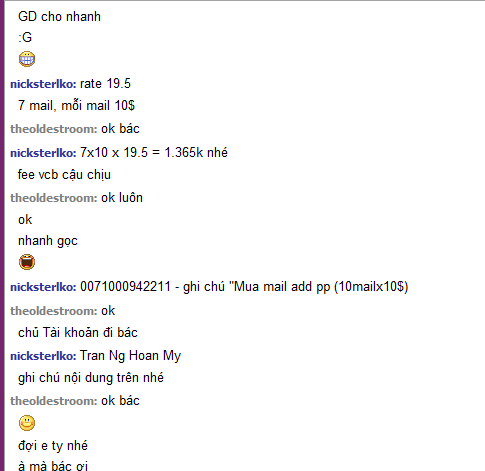Click the ':G' text message
This screenshot has width=485, height=471.
coord(25,37)
